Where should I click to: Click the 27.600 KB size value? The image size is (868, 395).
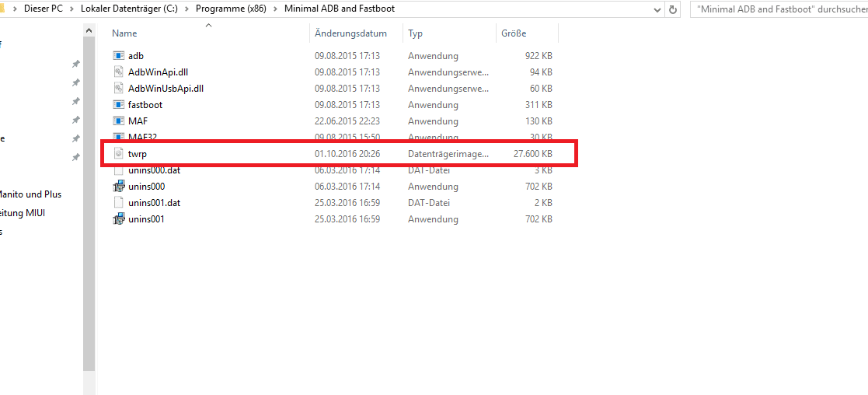532,154
